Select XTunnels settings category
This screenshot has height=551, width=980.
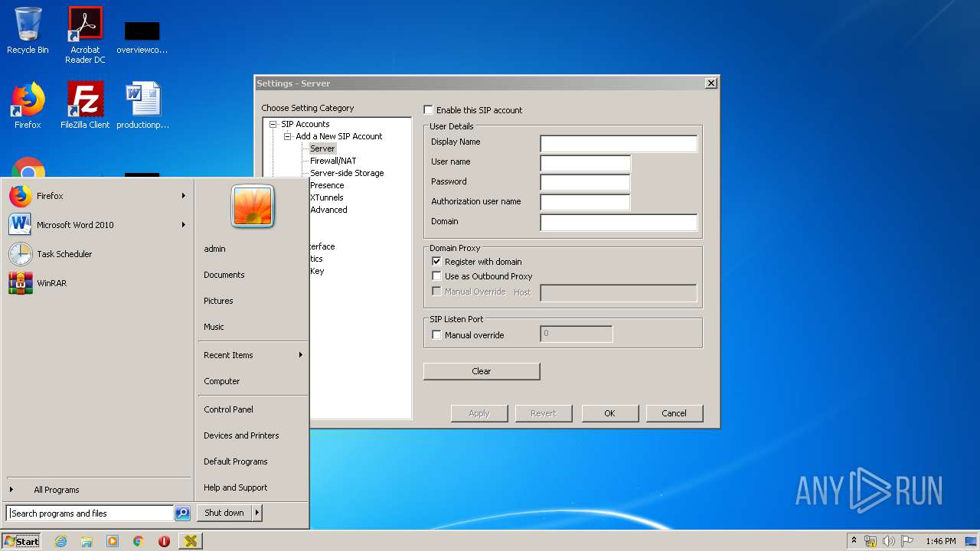click(327, 197)
